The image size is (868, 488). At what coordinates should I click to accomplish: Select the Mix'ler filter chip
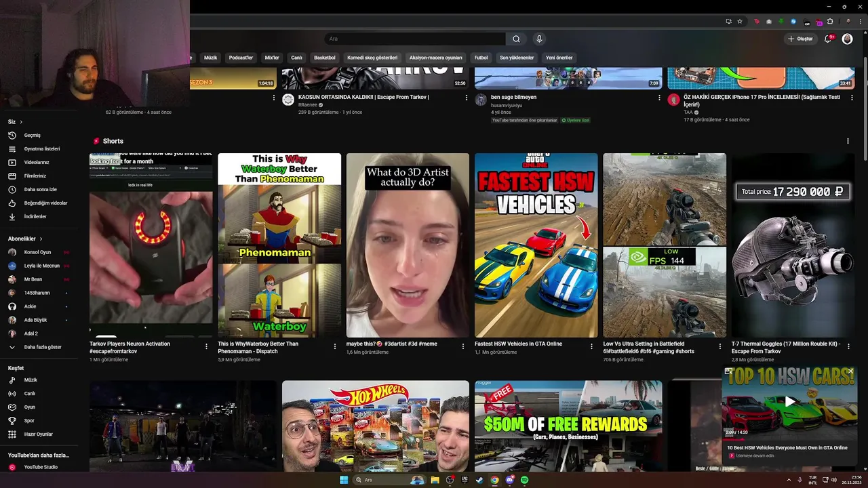(272, 58)
